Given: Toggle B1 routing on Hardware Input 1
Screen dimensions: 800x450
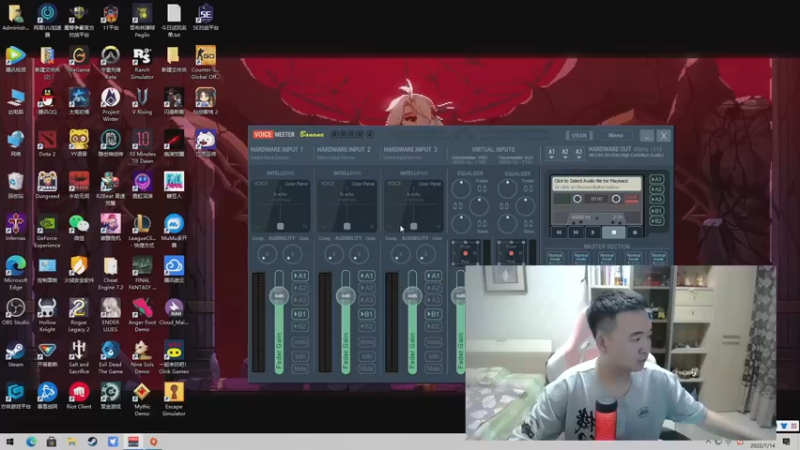Looking at the screenshot, I should [299, 314].
